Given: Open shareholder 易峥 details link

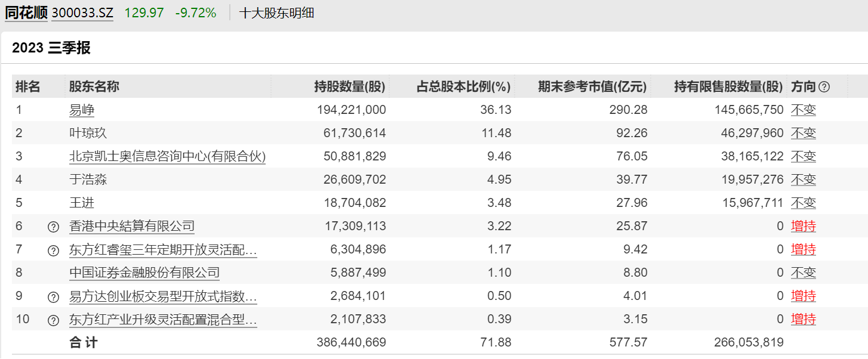Looking at the screenshot, I should [82, 110].
